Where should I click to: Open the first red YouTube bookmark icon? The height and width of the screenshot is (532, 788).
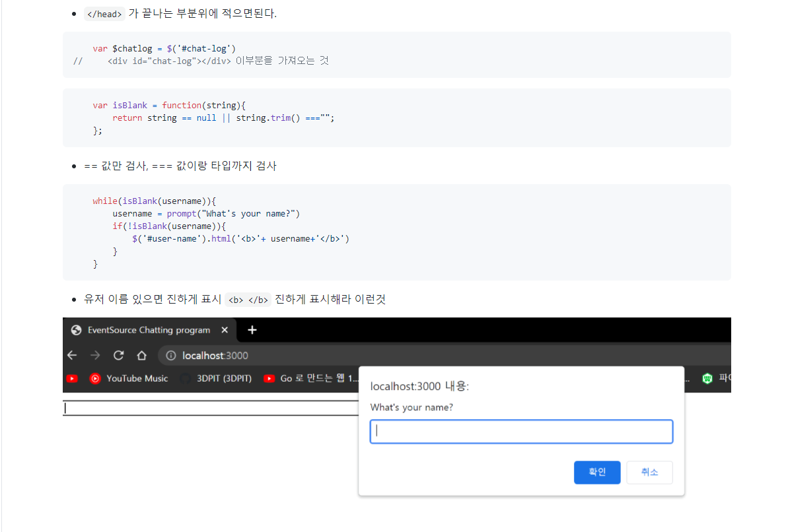72,378
